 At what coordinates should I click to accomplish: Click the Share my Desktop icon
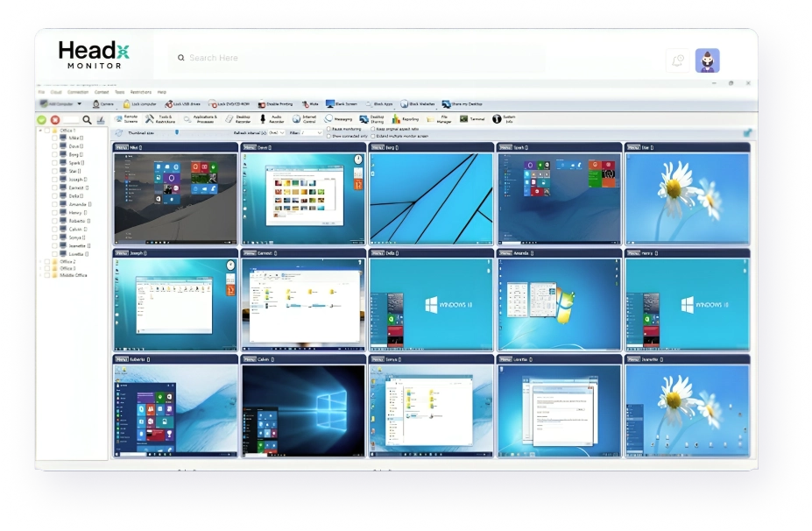coord(446,103)
